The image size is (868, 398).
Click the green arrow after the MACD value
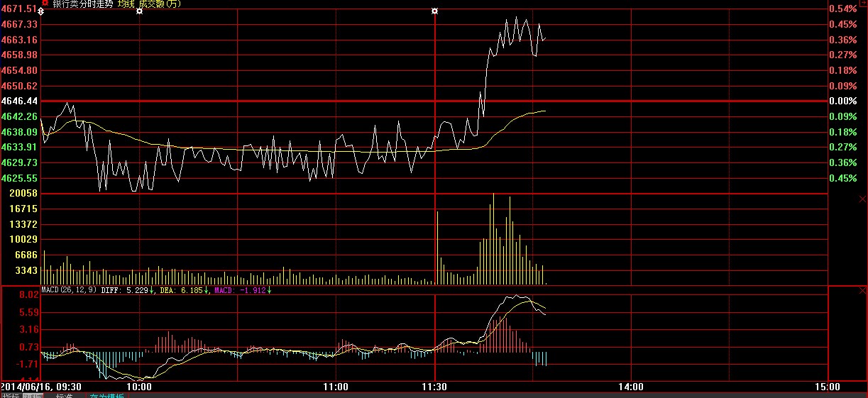(x=269, y=290)
